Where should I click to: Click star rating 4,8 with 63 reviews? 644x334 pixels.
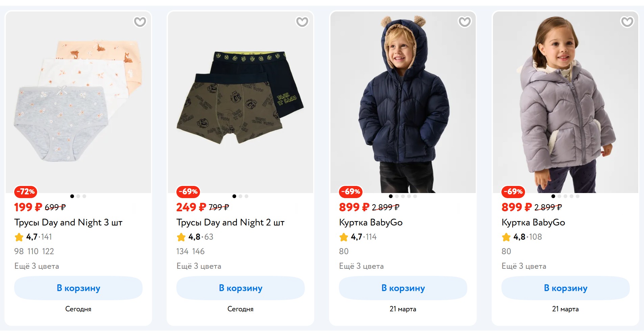coord(195,237)
